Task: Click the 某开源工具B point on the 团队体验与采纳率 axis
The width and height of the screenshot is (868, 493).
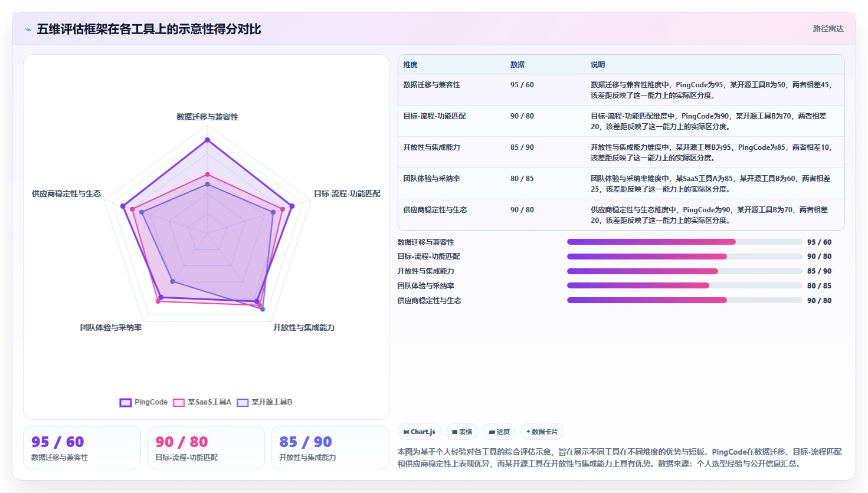Action: click(x=172, y=281)
